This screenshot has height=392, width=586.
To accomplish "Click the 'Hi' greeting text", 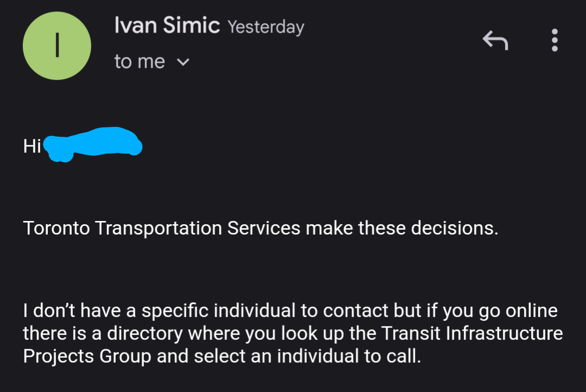I will [32, 146].
